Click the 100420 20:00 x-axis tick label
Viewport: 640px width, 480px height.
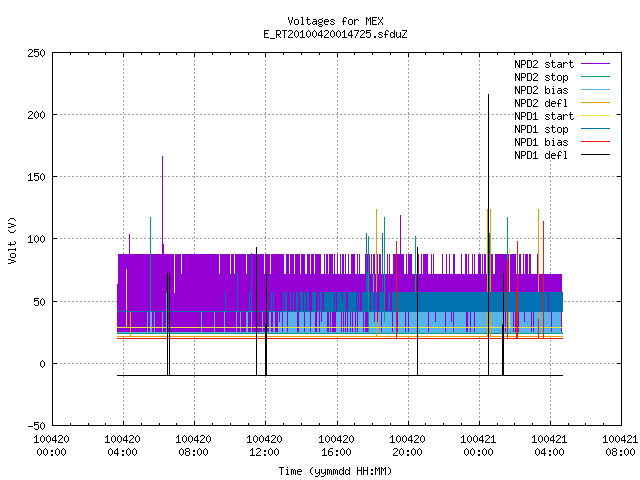point(407,446)
